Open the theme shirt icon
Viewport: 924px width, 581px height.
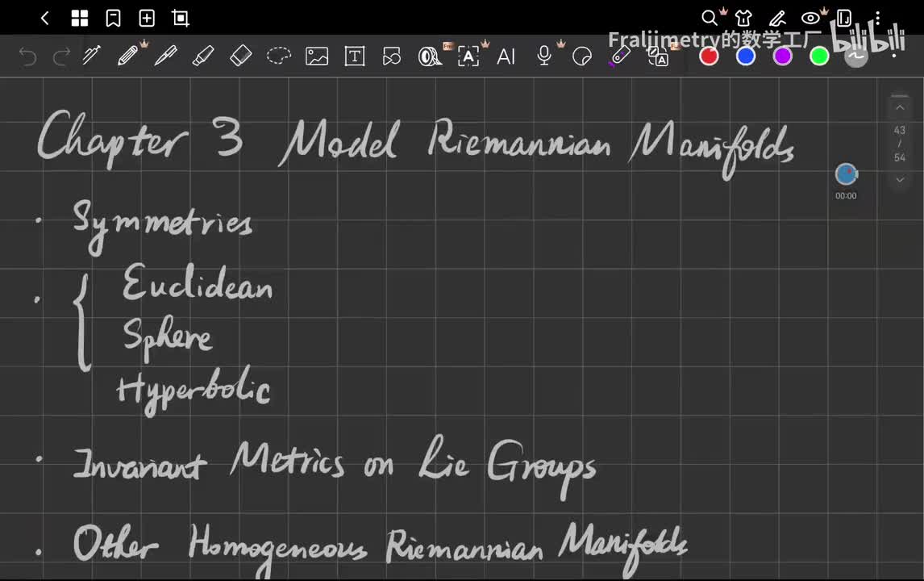coord(743,19)
